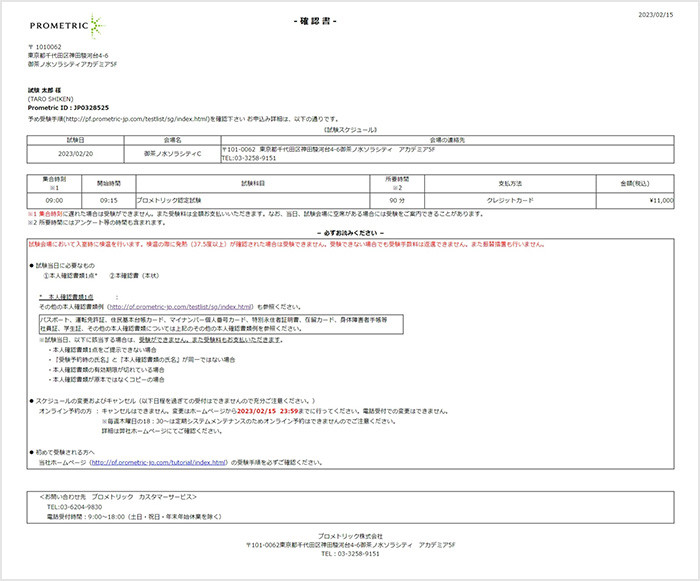Click the footer 'TEL : 03-3258-9151' line
This screenshot has width=700, height=581.
[350, 554]
